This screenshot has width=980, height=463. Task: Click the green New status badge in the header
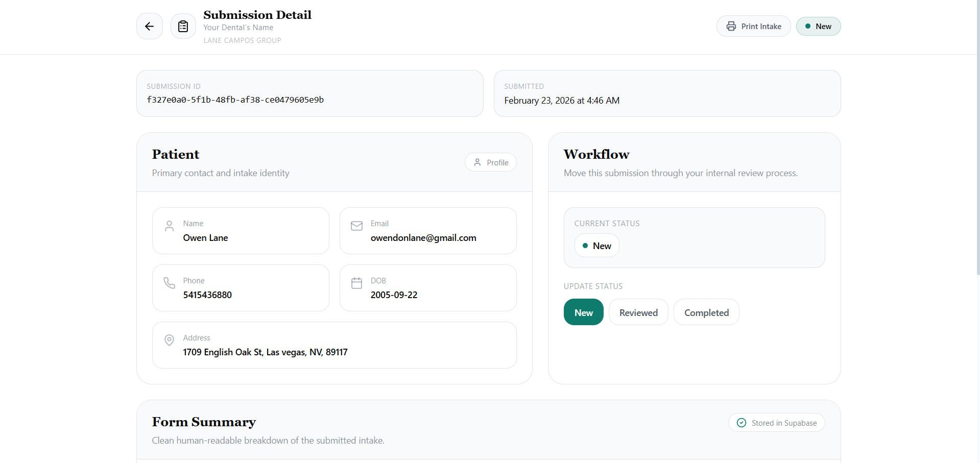(818, 26)
